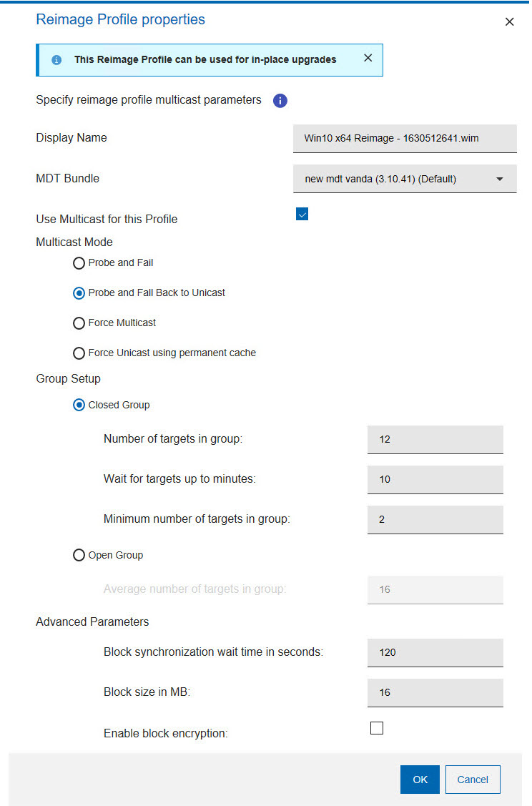
Task: Click Wait for targets up to minutes field
Action: 435,479
